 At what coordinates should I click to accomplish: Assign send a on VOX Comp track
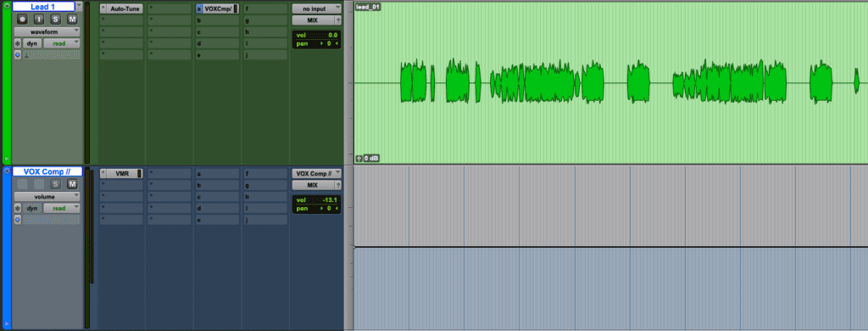pos(217,173)
